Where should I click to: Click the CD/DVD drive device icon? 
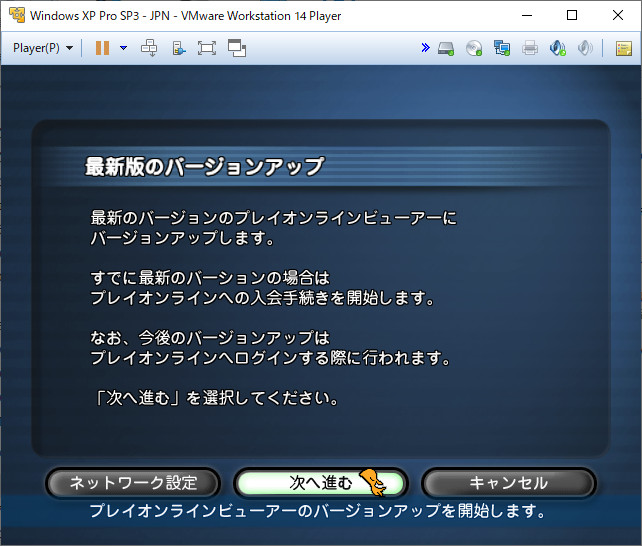[x=474, y=48]
